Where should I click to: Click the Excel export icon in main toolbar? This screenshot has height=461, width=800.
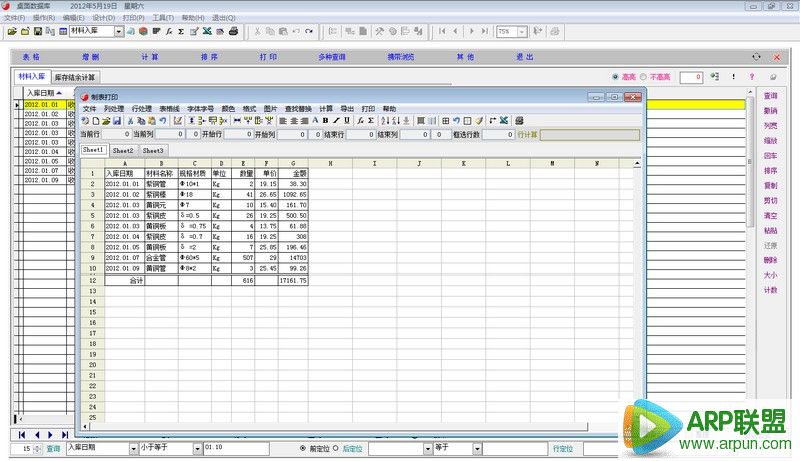pos(206,32)
